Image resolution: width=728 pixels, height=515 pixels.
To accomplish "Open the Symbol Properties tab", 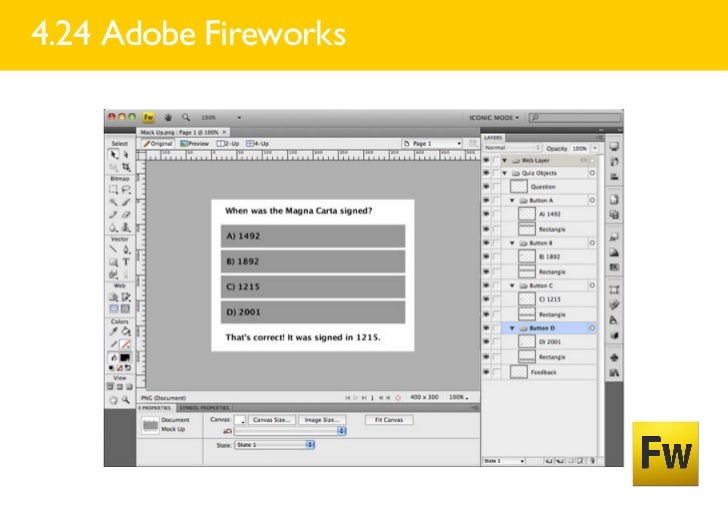I will (204, 408).
